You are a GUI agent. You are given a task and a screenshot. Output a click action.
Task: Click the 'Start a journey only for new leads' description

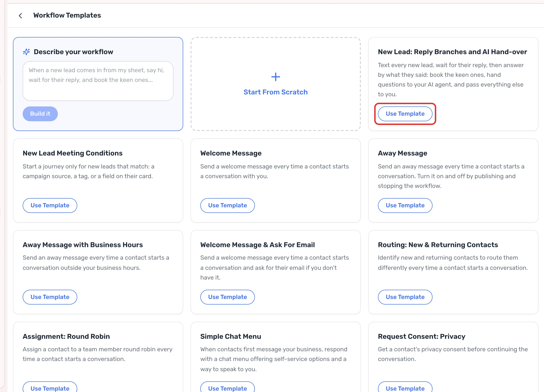tap(89, 171)
